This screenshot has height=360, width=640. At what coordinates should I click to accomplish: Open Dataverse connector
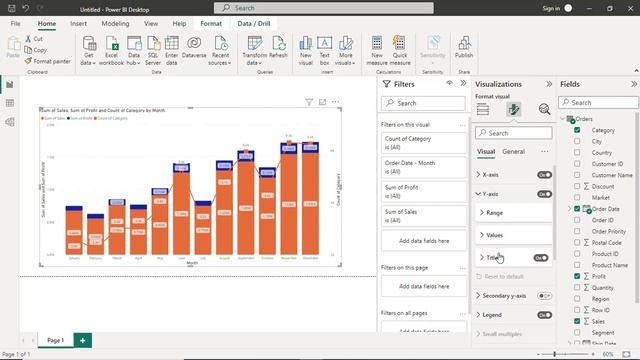[194, 47]
